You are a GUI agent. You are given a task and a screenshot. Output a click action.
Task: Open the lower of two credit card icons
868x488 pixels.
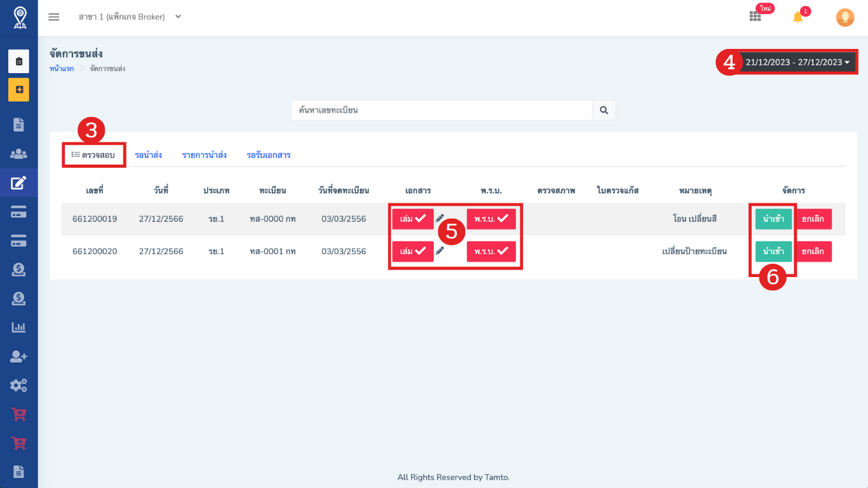18,241
